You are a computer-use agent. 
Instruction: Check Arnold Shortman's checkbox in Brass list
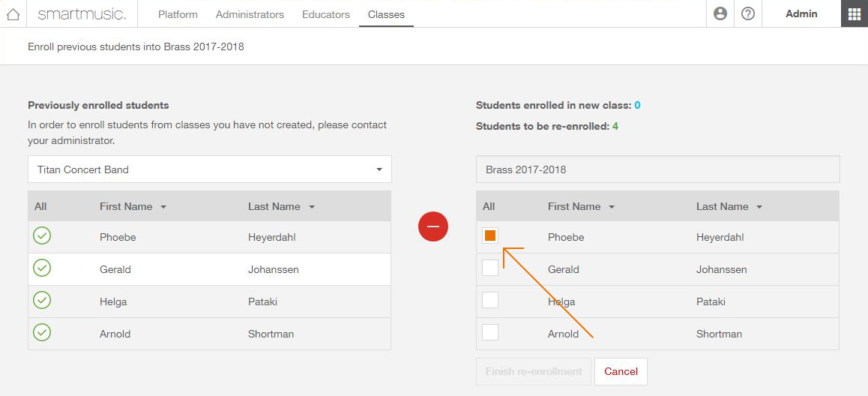[490, 332]
